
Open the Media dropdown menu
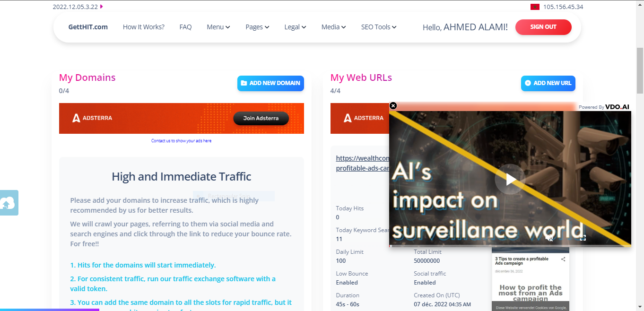(333, 27)
